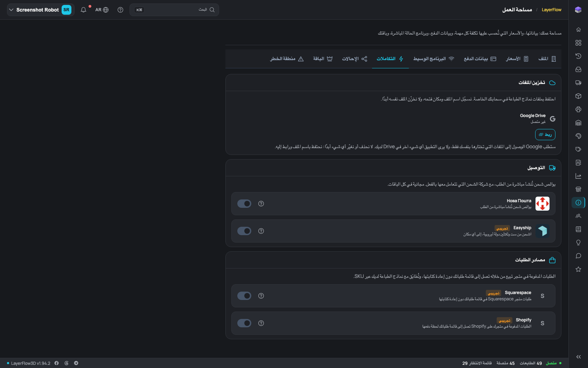Image resolution: width=588 pixels, height=368 pixels.
Task: Click the البحث search field
Action: pos(174,10)
